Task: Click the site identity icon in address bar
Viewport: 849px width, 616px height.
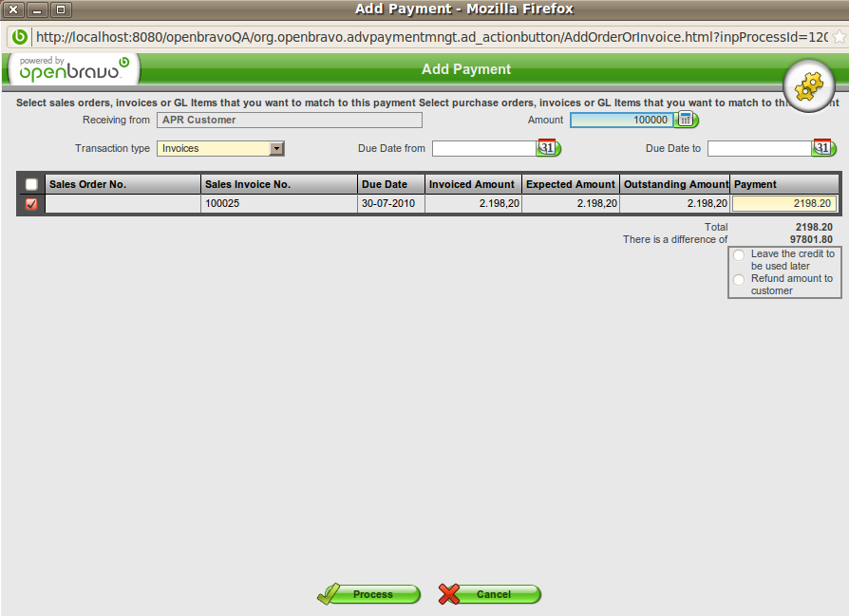Action: tap(20, 37)
